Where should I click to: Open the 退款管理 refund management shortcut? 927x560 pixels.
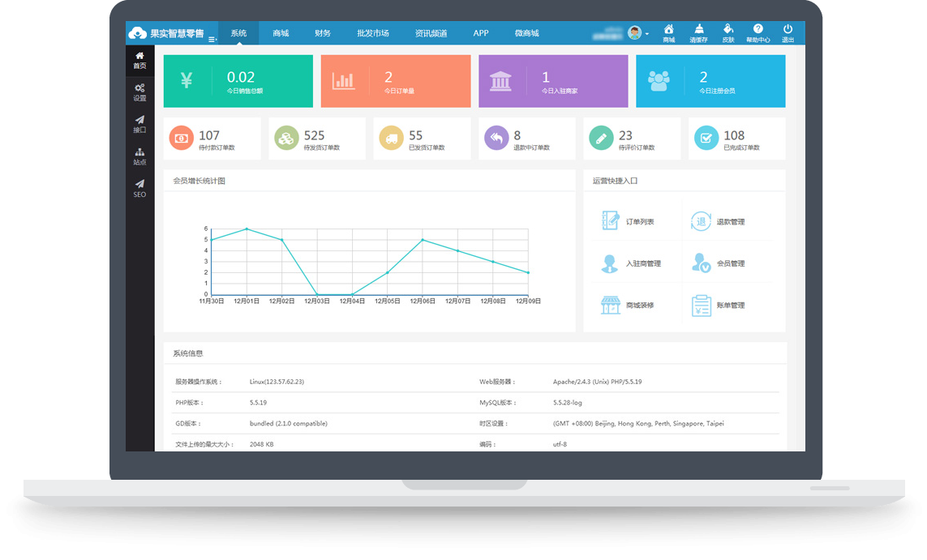[719, 221]
